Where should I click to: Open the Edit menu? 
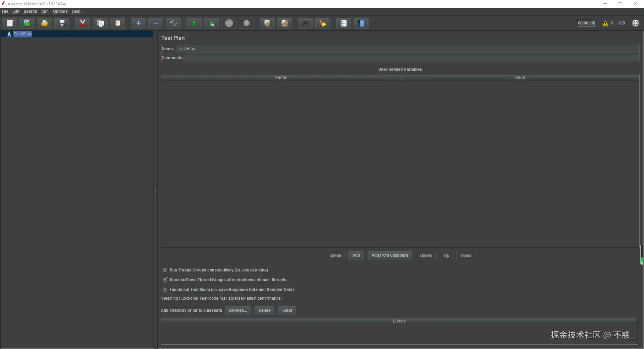click(x=16, y=11)
